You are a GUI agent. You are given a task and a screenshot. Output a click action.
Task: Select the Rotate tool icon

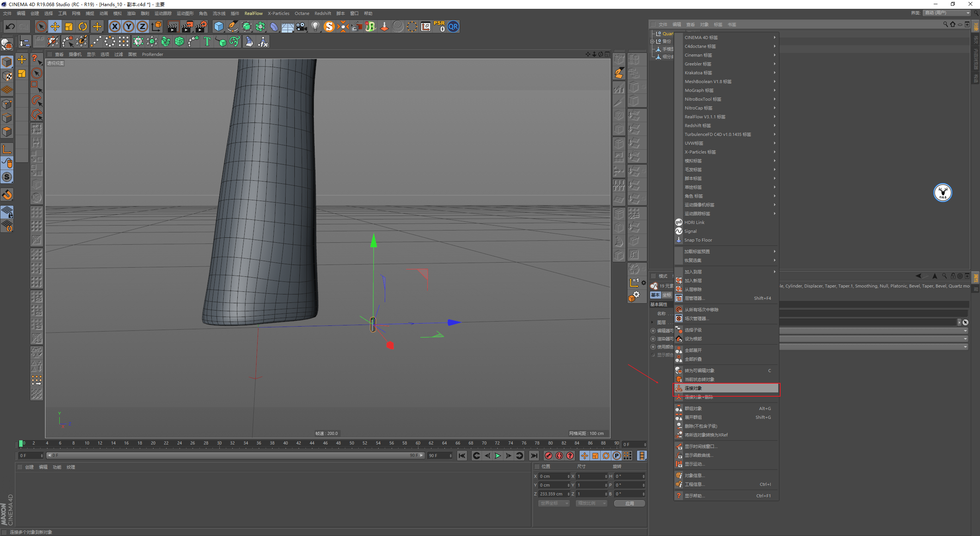[x=83, y=27]
